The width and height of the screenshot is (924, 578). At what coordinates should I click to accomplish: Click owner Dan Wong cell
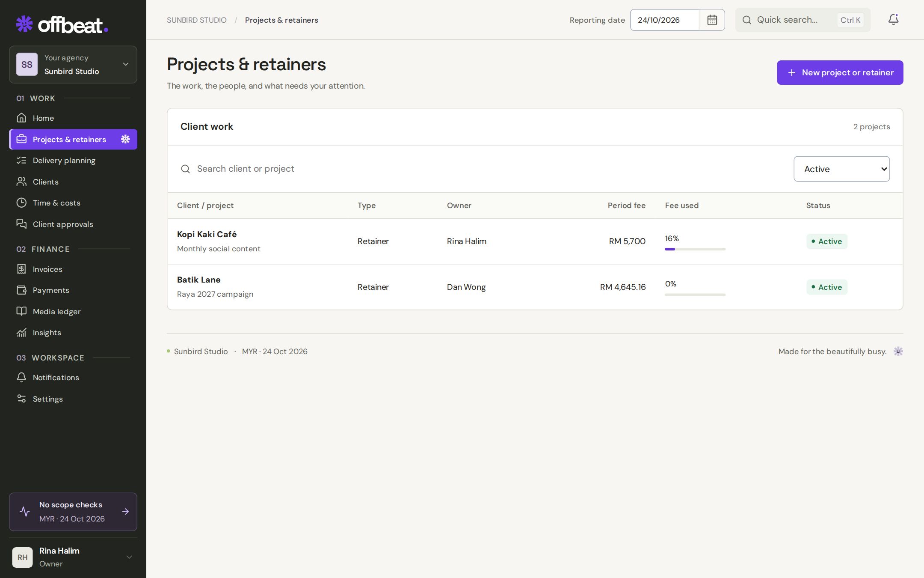[x=466, y=287]
